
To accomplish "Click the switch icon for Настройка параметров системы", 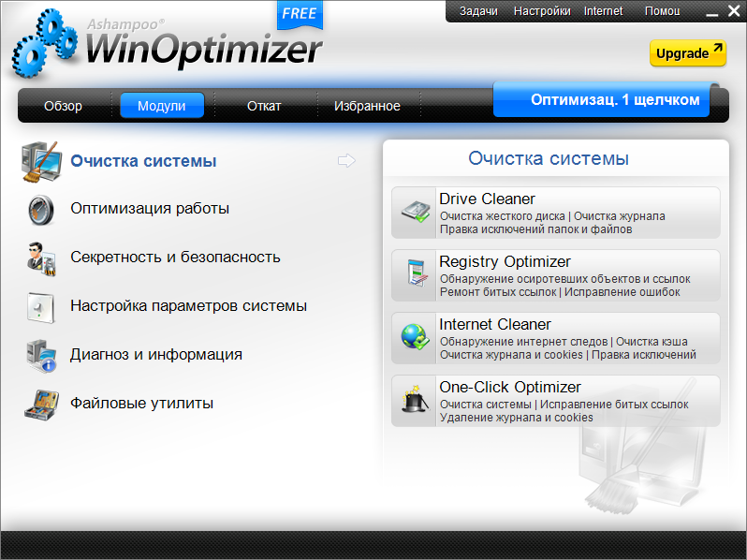I will tap(41, 307).
